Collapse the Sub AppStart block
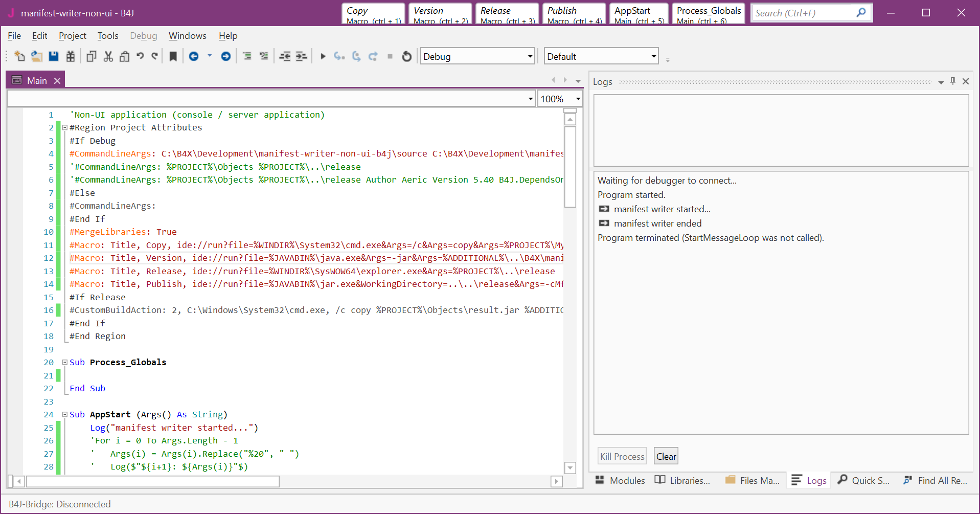 point(65,414)
